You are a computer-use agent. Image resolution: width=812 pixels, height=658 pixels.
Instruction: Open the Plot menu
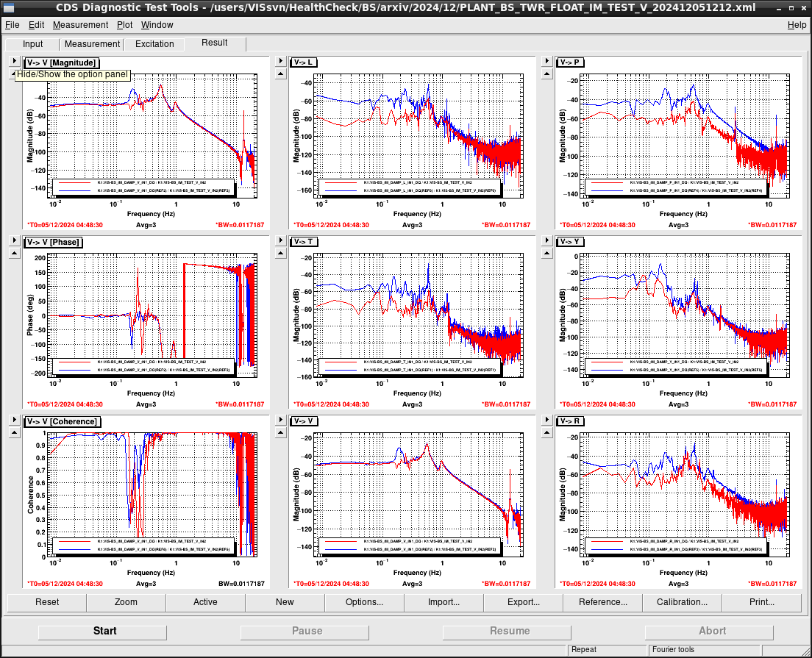(124, 25)
